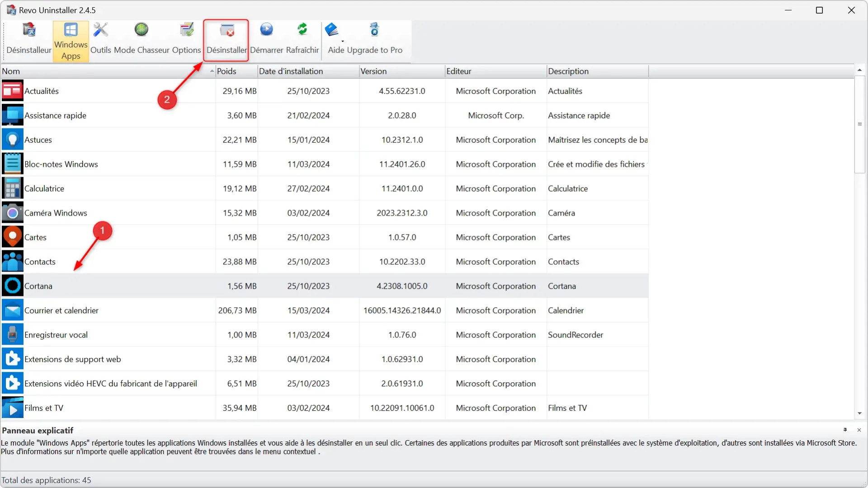Click the Revo Uninstaller title bar icon

(11, 10)
